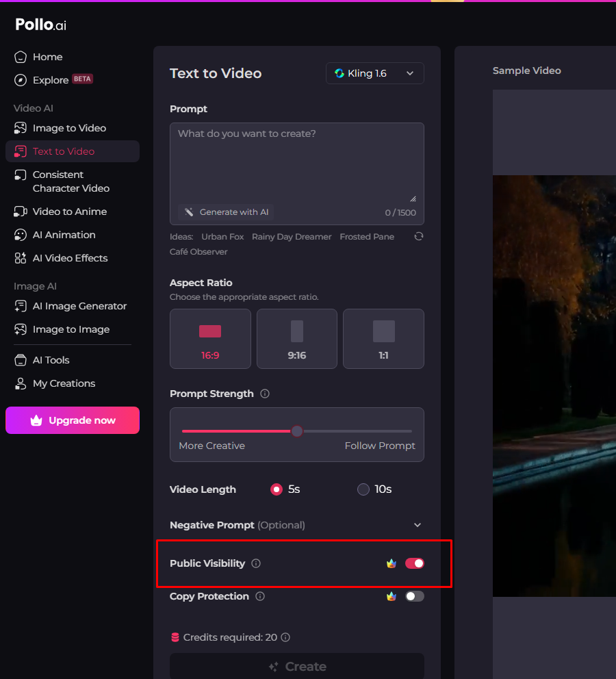
Task: Choose the 1:1 aspect ratio
Action: (383, 339)
